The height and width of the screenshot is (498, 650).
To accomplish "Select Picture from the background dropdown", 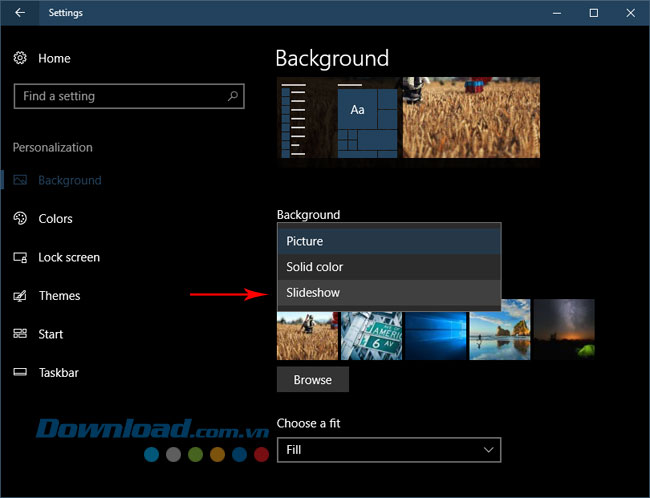I will point(388,241).
